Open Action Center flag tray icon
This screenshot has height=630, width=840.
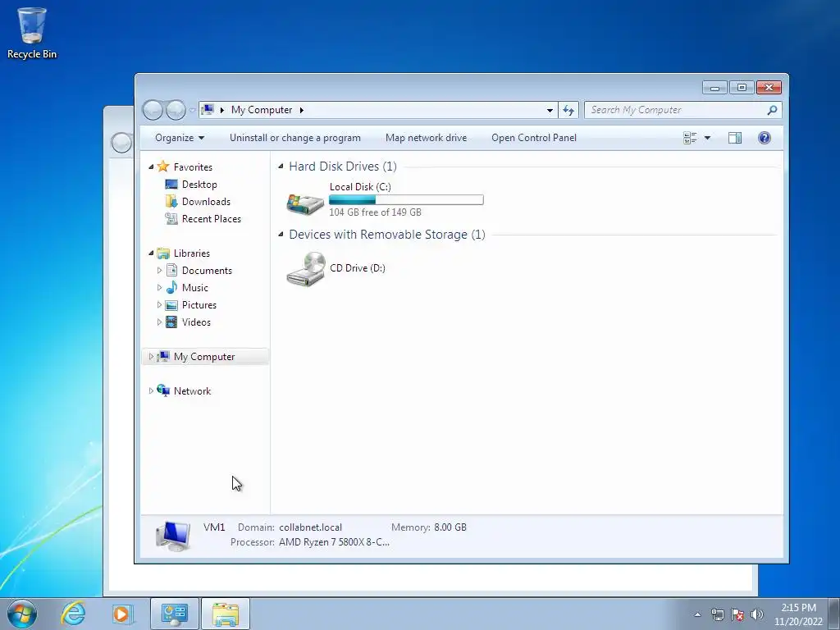pos(737,614)
